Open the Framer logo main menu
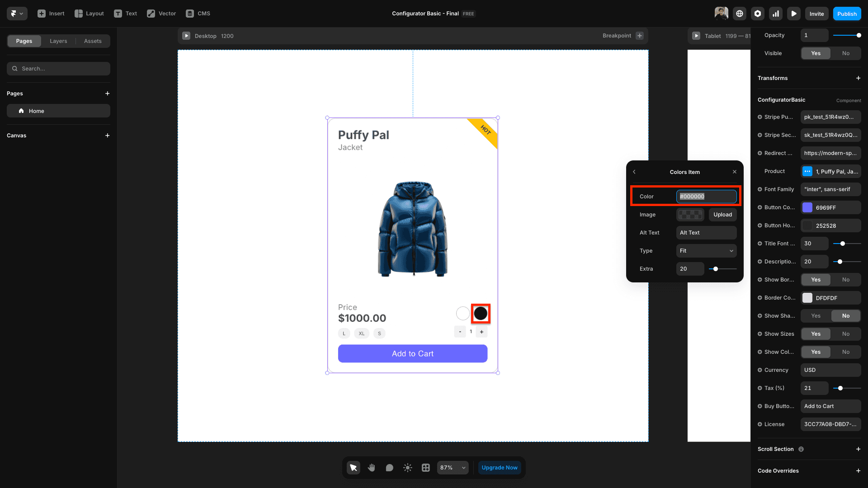 (17, 14)
